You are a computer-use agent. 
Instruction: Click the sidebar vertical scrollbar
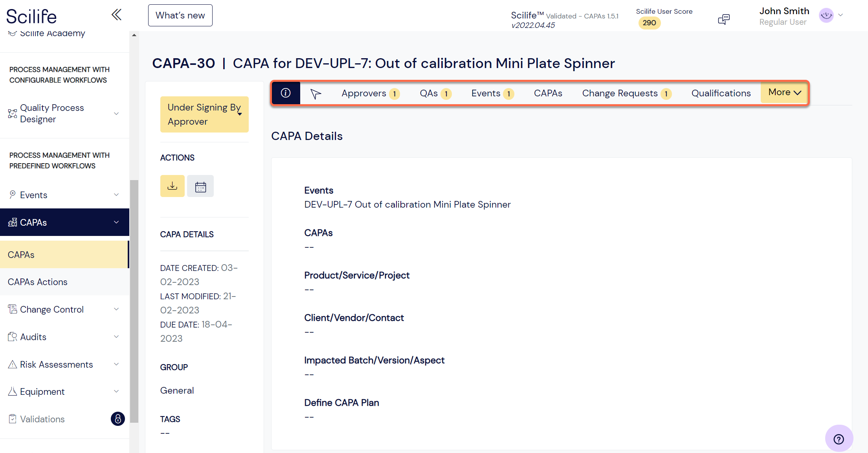click(134, 301)
